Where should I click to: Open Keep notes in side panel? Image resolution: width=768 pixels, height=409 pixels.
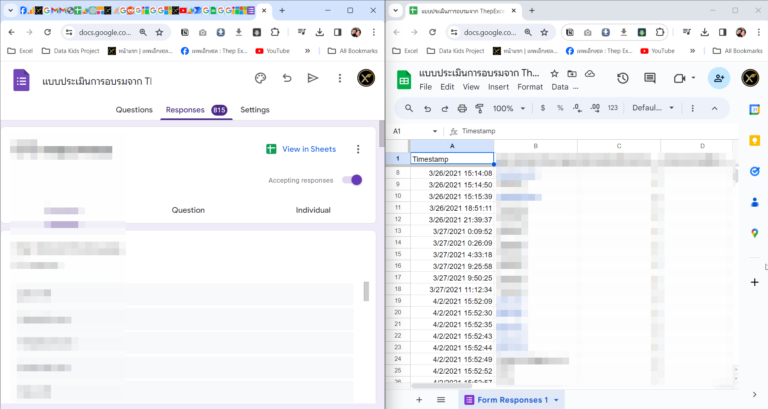coord(755,141)
